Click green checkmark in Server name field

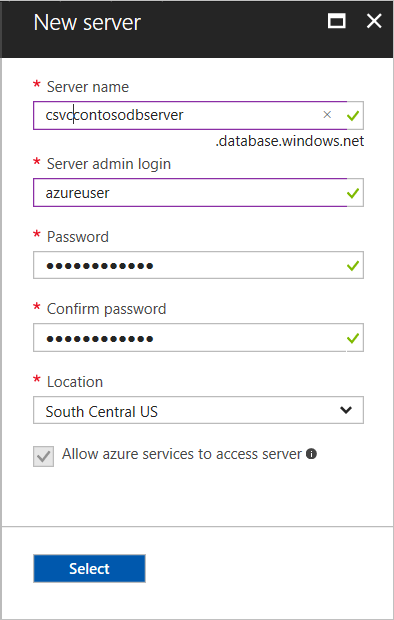[x=353, y=115]
